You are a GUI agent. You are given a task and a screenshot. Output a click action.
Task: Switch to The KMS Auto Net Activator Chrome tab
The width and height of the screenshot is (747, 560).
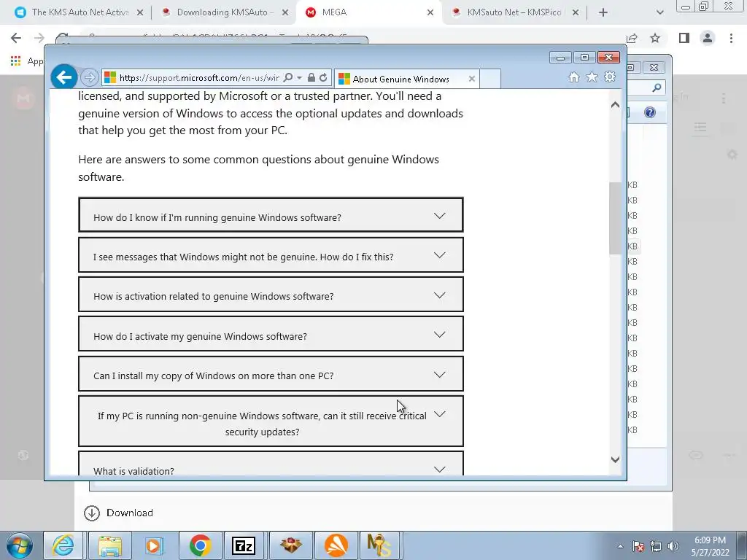[79, 12]
